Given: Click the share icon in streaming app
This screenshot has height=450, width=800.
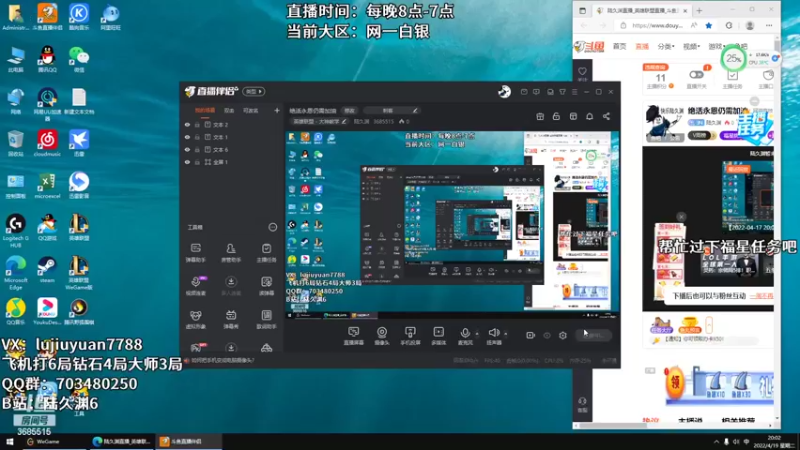Looking at the screenshot, I should (x=606, y=116).
